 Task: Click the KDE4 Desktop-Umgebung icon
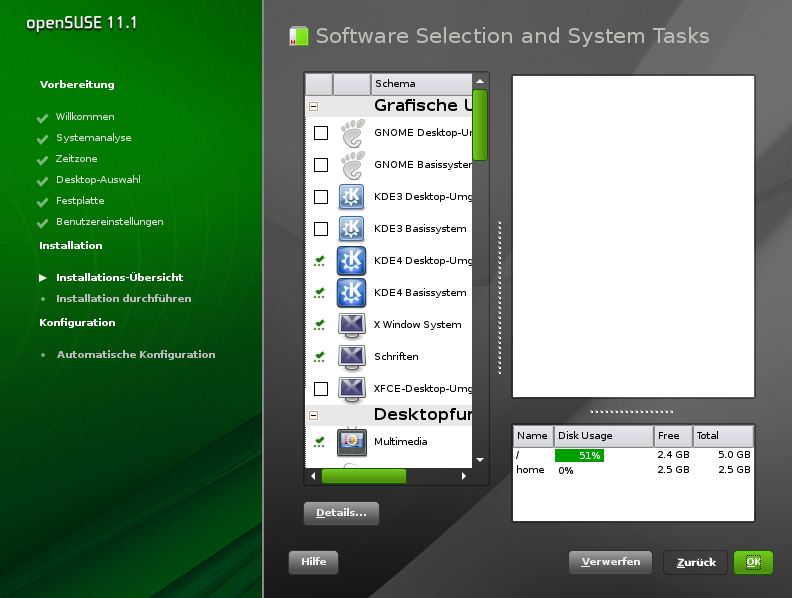click(x=351, y=261)
